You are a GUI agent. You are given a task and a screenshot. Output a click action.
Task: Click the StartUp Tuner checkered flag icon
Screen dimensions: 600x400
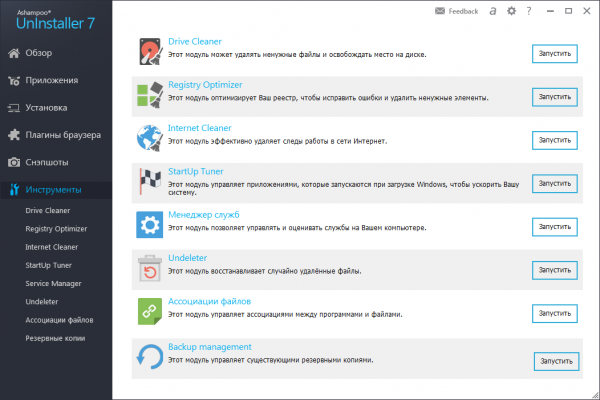coord(150,181)
